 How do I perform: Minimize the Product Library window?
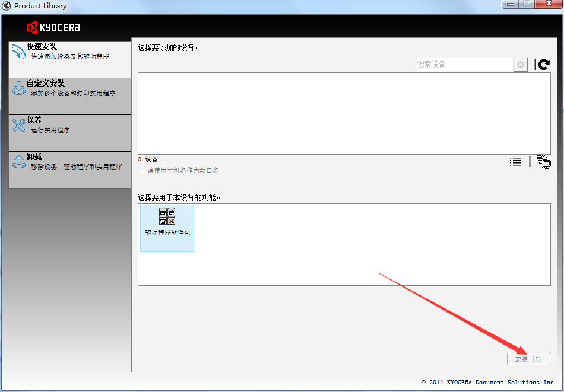(510, 4)
